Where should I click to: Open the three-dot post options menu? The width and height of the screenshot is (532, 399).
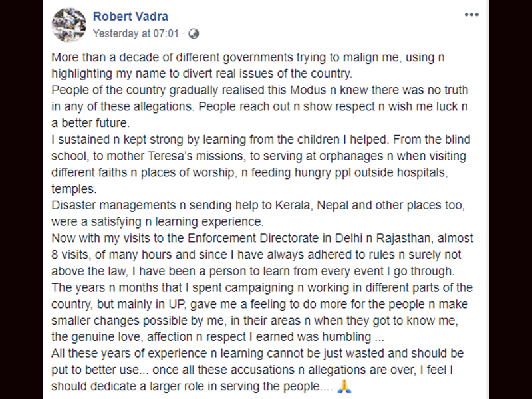click(471, 15)
